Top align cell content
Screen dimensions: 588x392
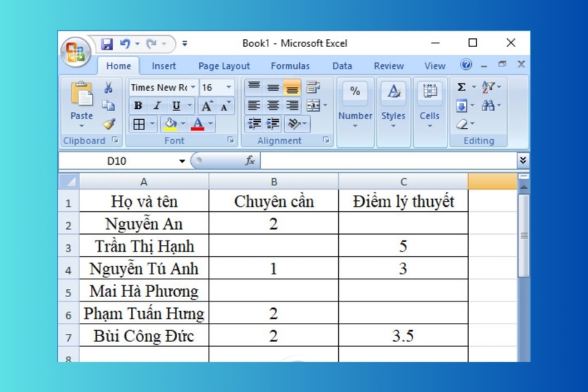254,87
